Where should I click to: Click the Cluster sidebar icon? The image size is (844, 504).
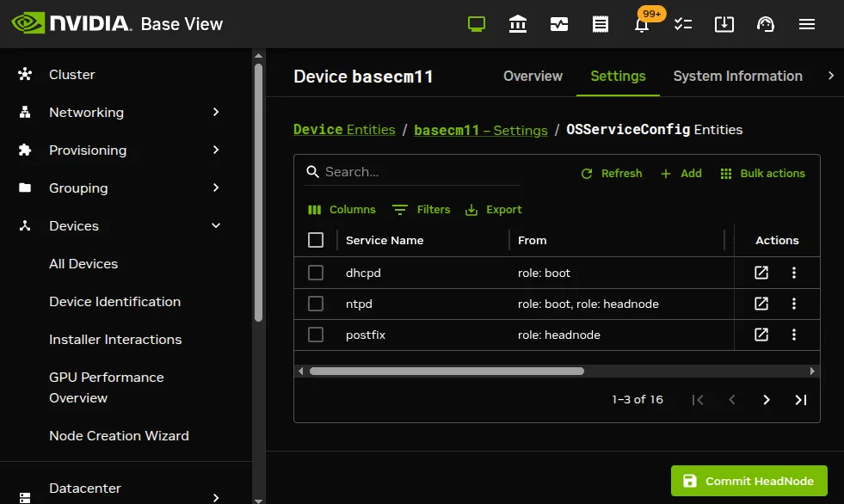point(25,74)
